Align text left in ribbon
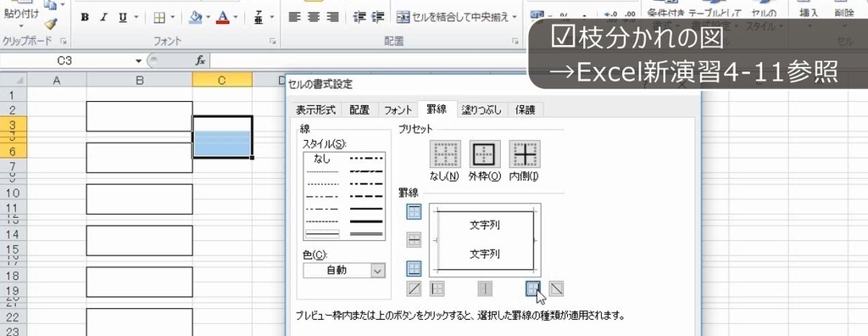Screen dimensions: 868x336 pos(295,17)
